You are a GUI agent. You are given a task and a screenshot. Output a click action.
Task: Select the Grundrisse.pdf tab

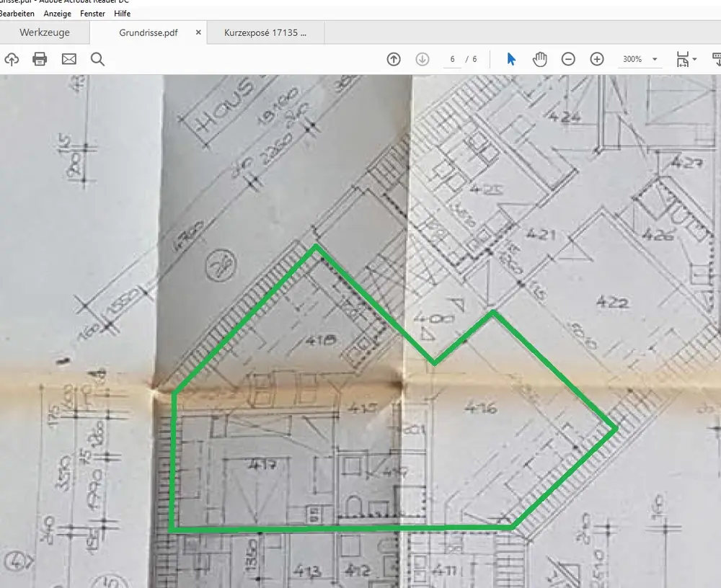click(148, 33)
